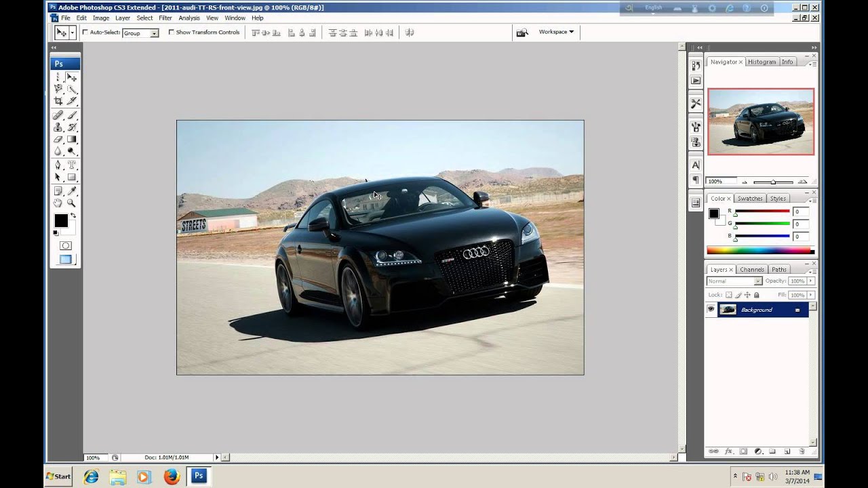Select the Slice tool
This screenshot has height=488, width=868.
coord(72,101)
